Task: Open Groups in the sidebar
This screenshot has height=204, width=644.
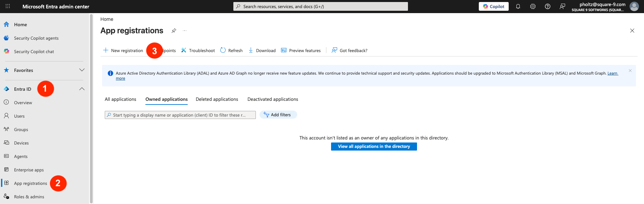Action: click(x=21, y=130)
